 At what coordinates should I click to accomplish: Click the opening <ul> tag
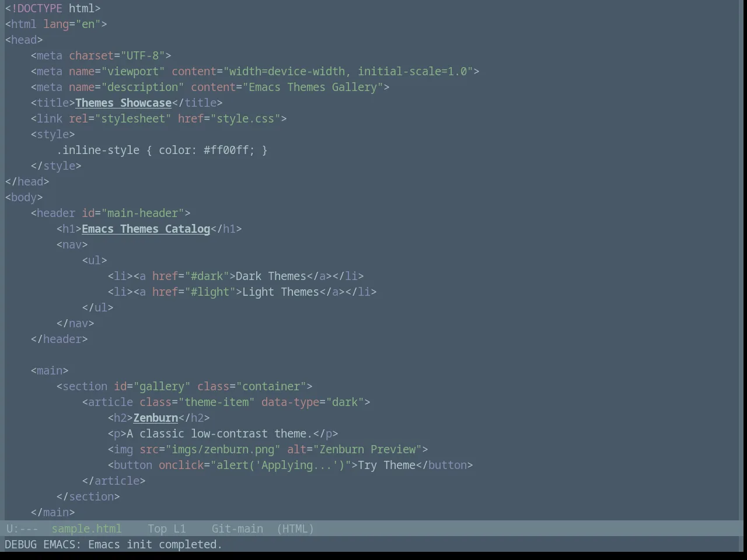tap(95, 260)
